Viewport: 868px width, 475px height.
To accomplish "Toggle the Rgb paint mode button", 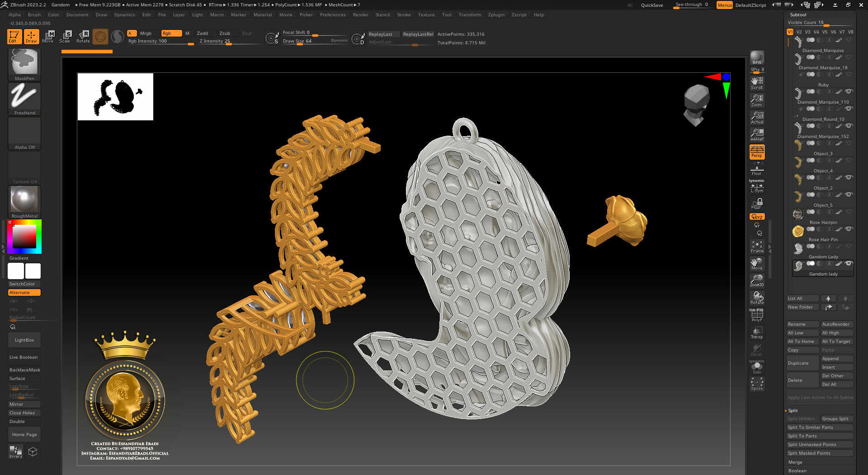I will click(x=171, y=33).
